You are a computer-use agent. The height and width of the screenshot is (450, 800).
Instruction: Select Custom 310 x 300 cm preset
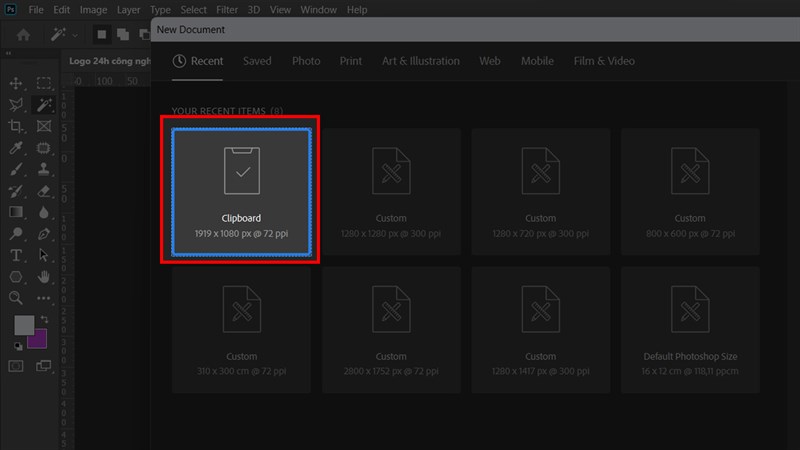coord(241,330)
